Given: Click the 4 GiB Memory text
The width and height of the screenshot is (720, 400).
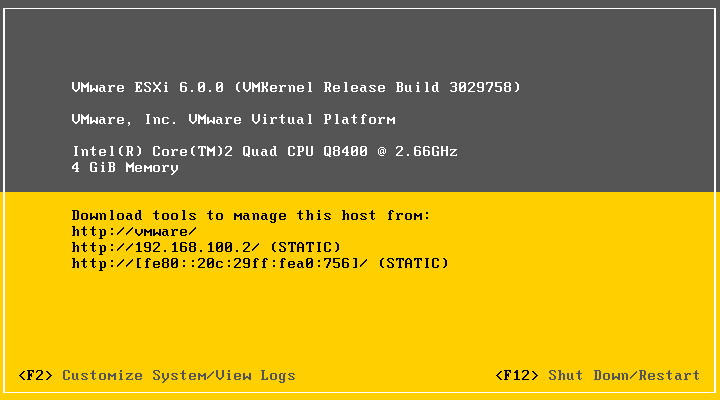Looking at the screenshot, I should pos(125,167).
